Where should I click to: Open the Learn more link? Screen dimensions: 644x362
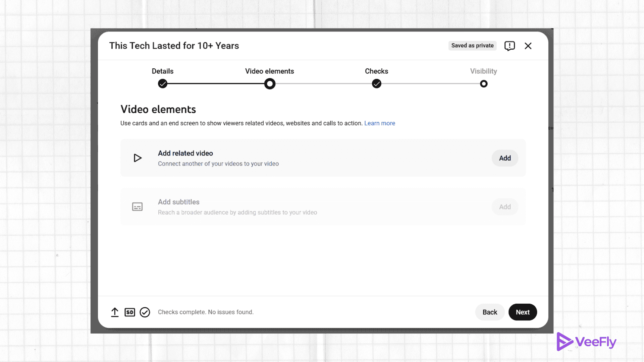(380, 123)
